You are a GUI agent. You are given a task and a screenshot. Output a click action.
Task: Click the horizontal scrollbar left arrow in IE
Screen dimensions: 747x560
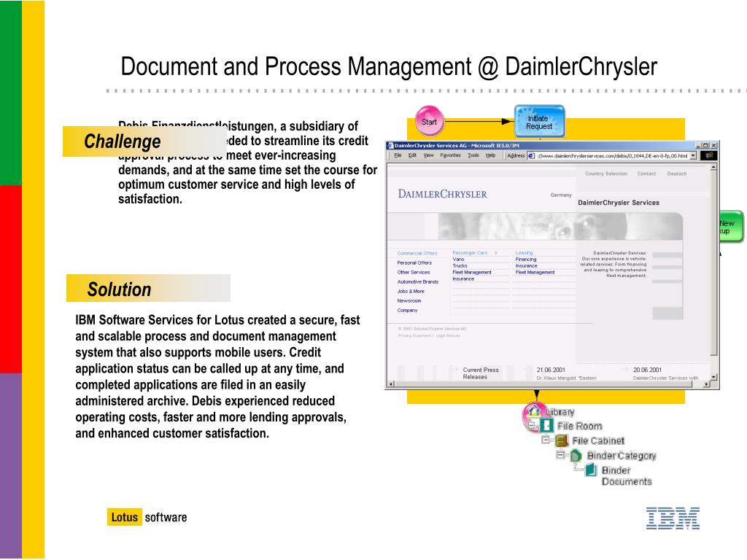391,384
